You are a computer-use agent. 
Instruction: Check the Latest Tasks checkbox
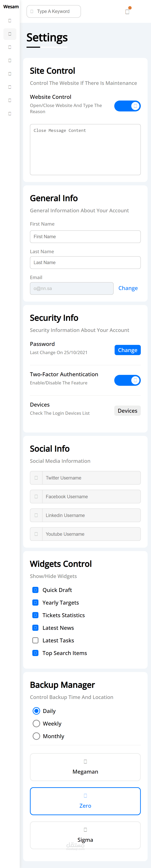(x=35, y=640)
